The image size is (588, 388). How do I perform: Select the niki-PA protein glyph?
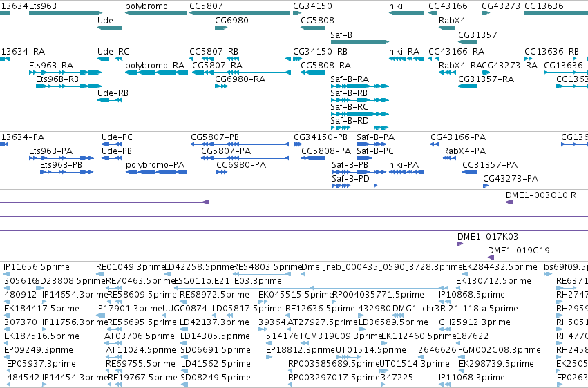coord(406,172)
